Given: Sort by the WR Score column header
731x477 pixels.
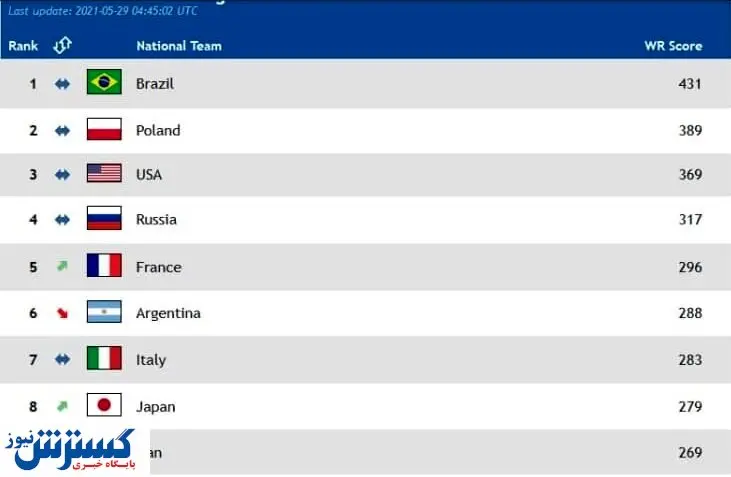Looking at the screenshot, I should click(x=673, y=46).
